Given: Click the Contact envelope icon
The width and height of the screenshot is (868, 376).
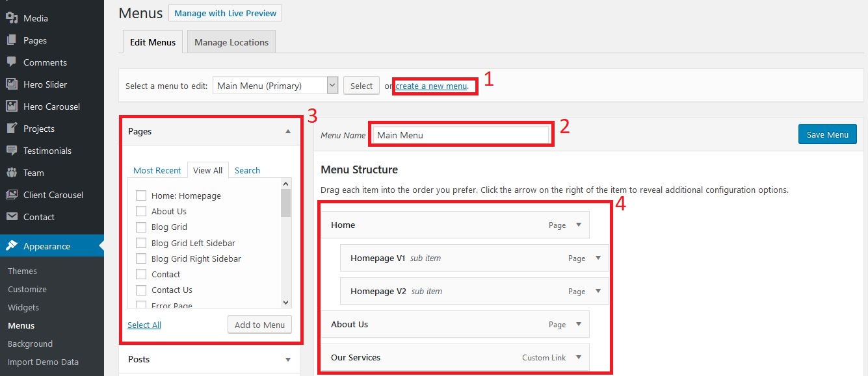Looking at the screenshot, I should coord(12,217).
